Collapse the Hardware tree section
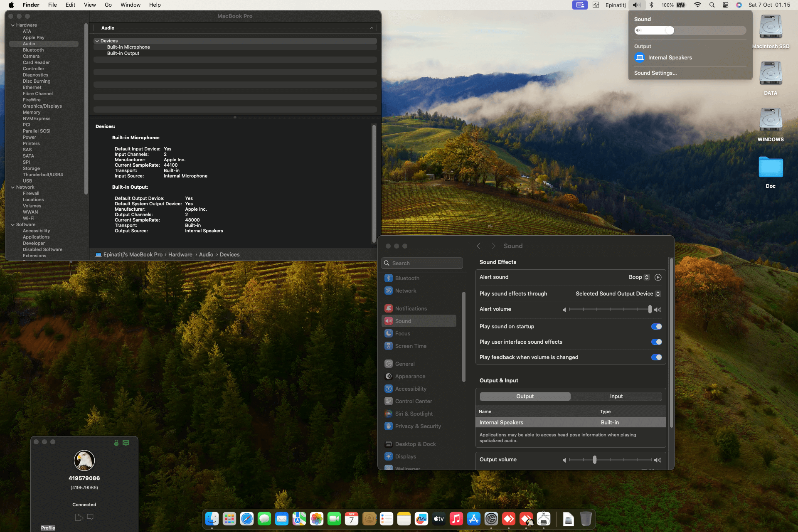 click(x=13, y=25)
